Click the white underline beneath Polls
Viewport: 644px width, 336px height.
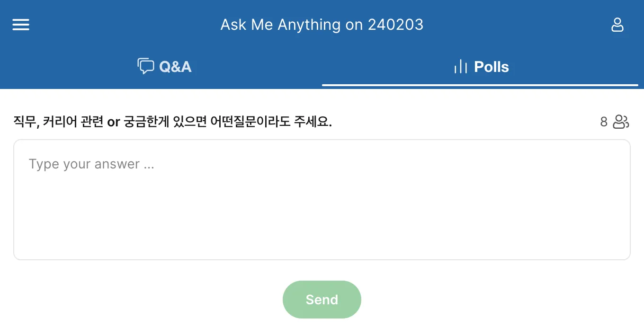[480, 85]
